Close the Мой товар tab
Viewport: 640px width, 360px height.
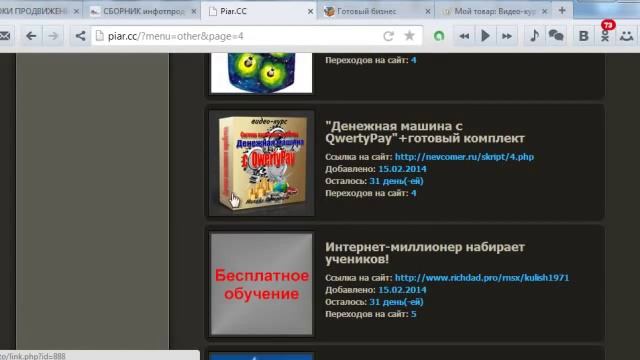point(544,11)
